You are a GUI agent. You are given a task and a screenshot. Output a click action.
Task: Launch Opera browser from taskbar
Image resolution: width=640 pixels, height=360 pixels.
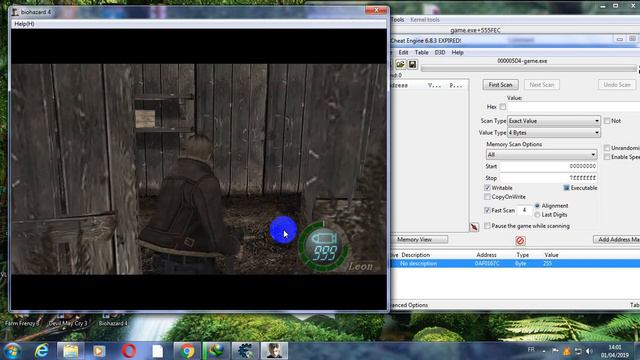128,351
